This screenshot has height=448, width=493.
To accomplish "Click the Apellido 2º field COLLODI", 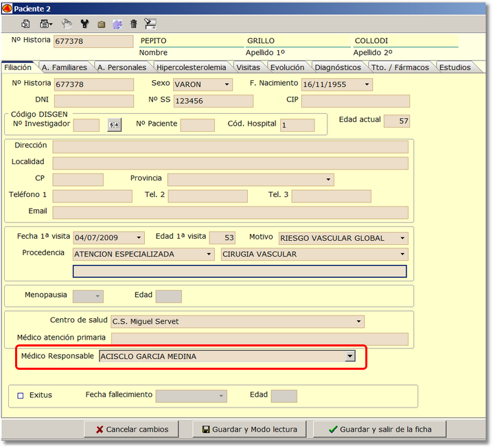I will coord(406,41).
